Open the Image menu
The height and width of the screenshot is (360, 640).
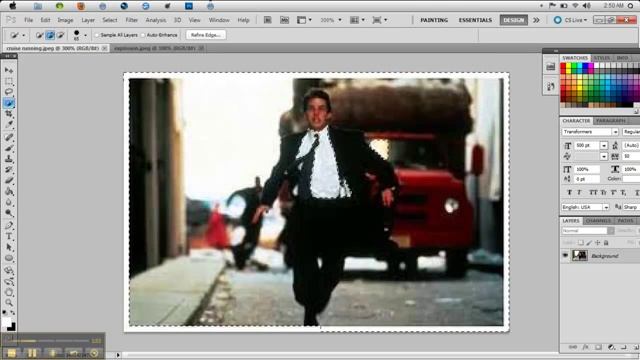point(65,20)
